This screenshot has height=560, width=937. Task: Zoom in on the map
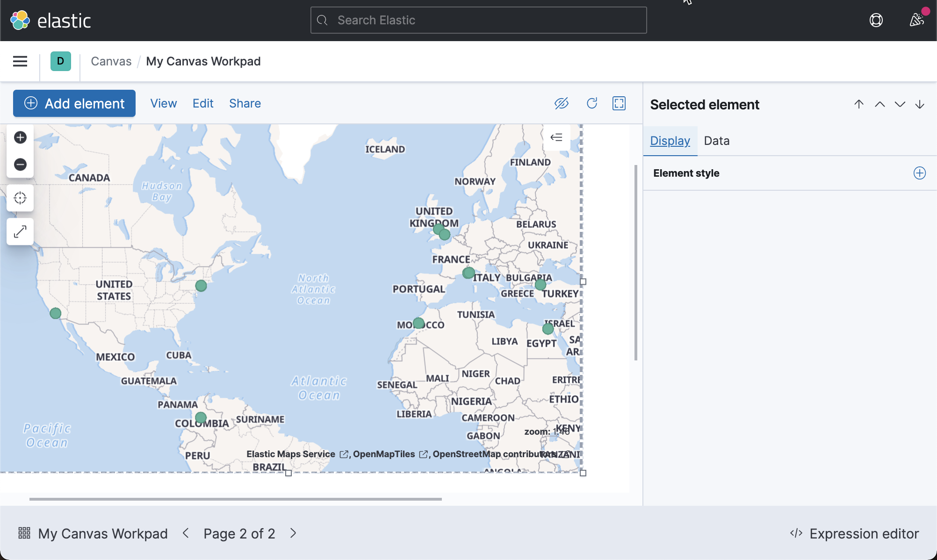(20, 137)
